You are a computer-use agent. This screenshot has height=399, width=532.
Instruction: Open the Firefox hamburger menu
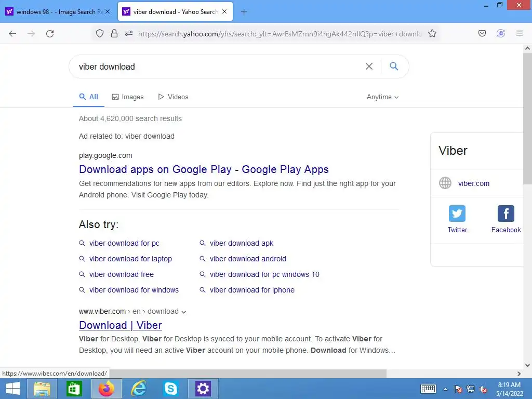tap(520, 33)
